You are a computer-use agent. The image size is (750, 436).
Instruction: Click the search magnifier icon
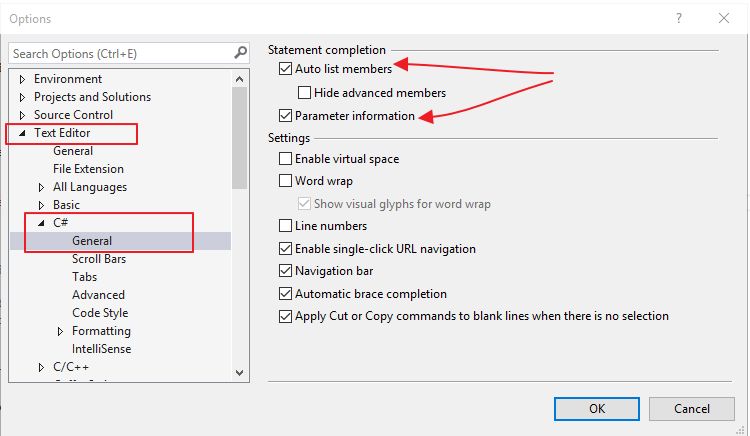241,53
